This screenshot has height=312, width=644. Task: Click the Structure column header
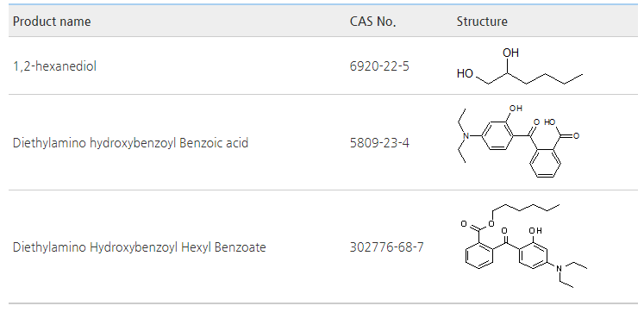482,21
